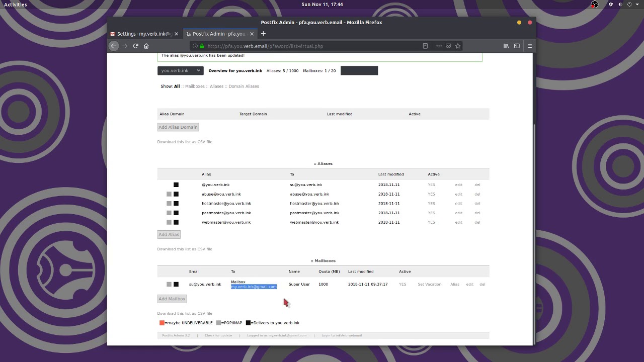Toggle Active YES for @you.verb.ink alias
The height and width of the screenshot is (362, 644).
(431, 185)
